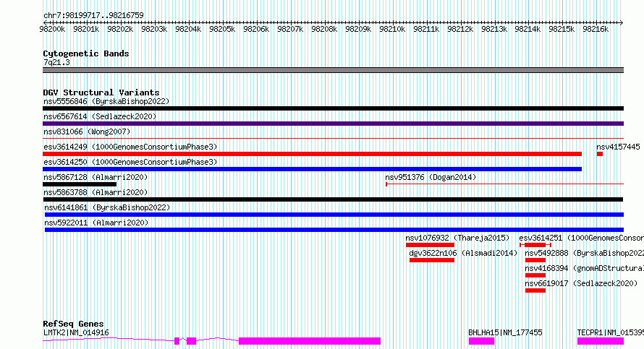This screenshot has width=644, height=349.
Task: Click the blue esv3614250 variant bar
Action: click(312, 169)
